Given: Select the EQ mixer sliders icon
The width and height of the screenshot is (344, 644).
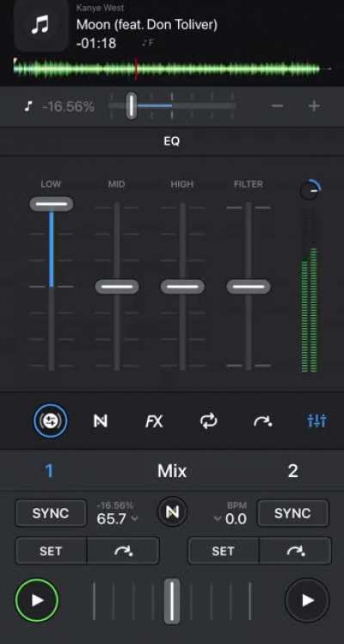Looking at the screenshot, I should [316, 421].
